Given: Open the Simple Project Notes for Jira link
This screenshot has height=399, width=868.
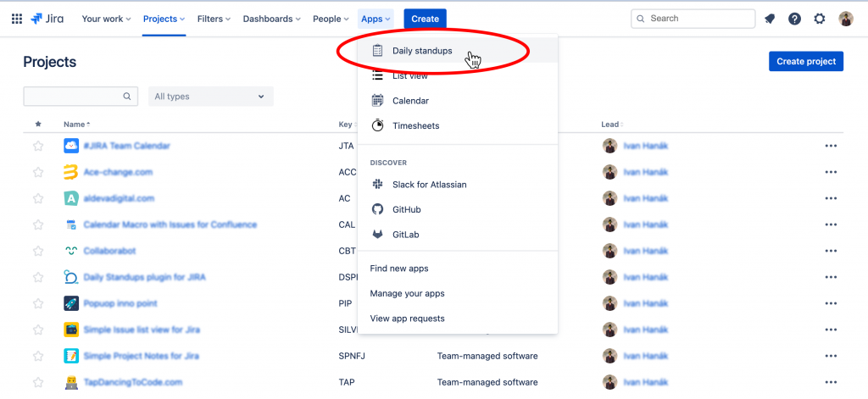Looking at the screenshot, I should (142, 356).
